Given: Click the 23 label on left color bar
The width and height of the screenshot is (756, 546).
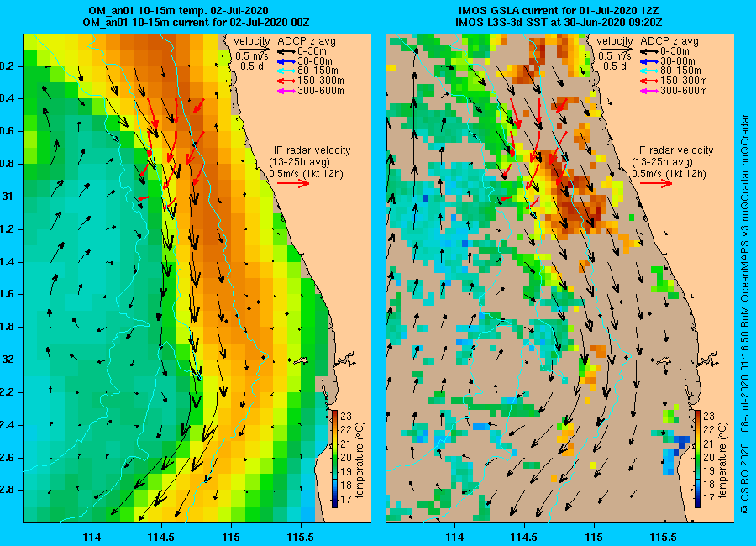Looking at the screenshot, I should pyautogui.click(x=346, y=417).
